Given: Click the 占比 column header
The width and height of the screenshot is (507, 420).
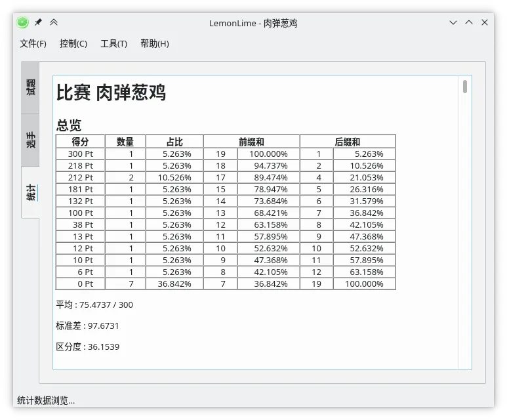Looking at the screenshot, I should (174, 141).
